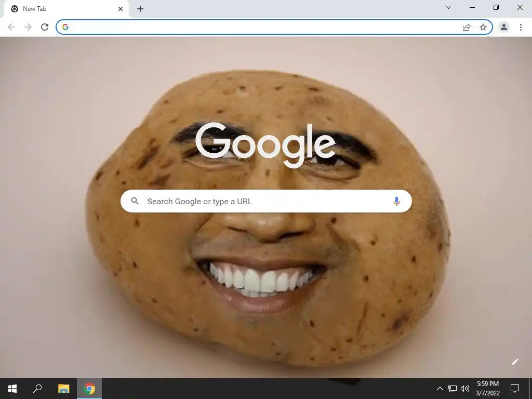532x399 pixels.
Task: Focus the Chrome address bar
Action: tap(274, 27)
